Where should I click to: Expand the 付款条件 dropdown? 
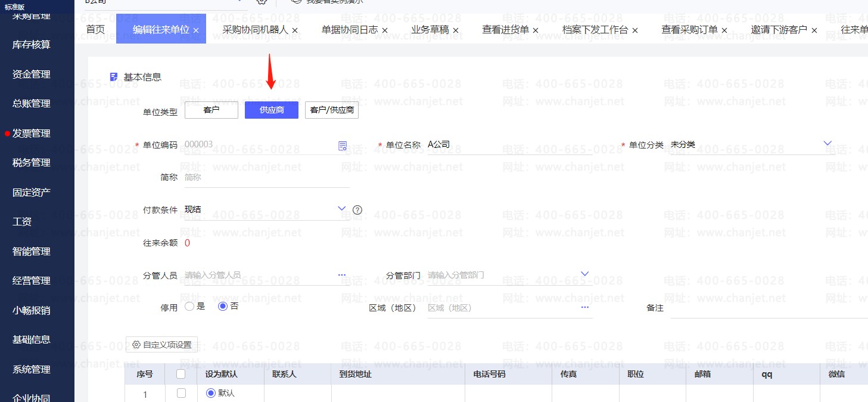[x=342, y=209]
